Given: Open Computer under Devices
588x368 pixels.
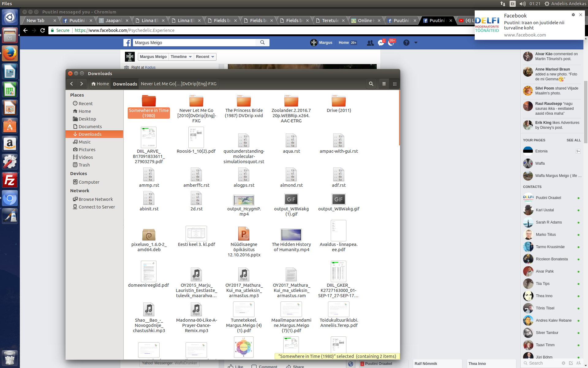Looking at the screenshot, I should point(94,182).
